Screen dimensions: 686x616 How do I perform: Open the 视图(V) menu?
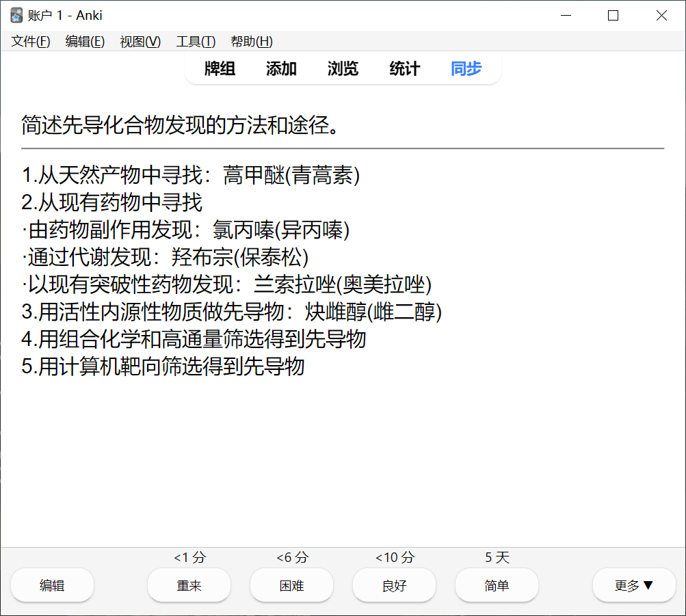point(140,42)
